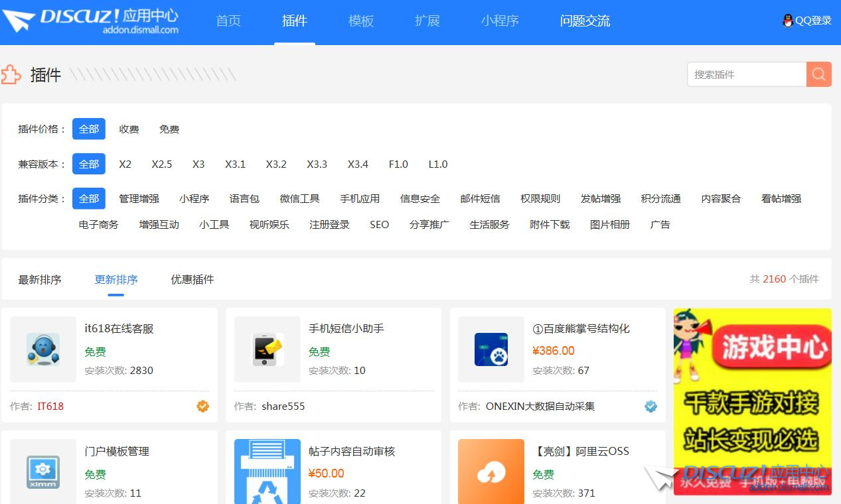Viewport: 841px width, 504px height.
Task: Open the 手机短信小助手 phone icon thumbnail
Action: pos(268,349)
